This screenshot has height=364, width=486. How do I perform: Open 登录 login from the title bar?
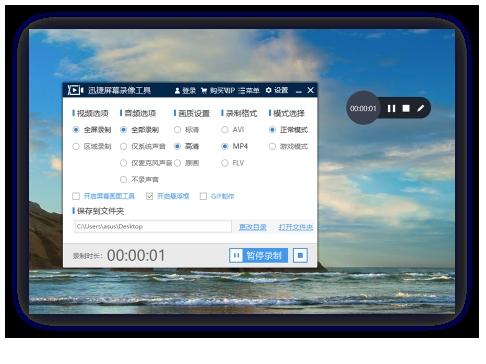[x=185, y=91]
